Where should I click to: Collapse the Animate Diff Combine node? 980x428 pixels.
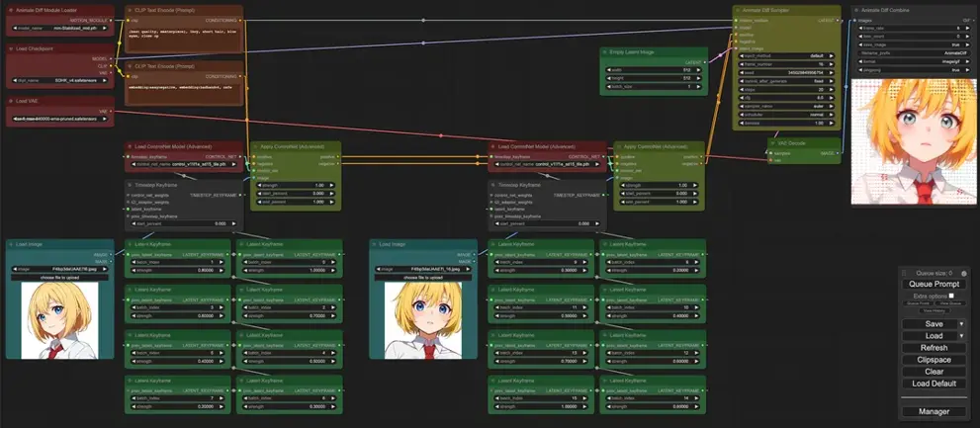point(857,10)
